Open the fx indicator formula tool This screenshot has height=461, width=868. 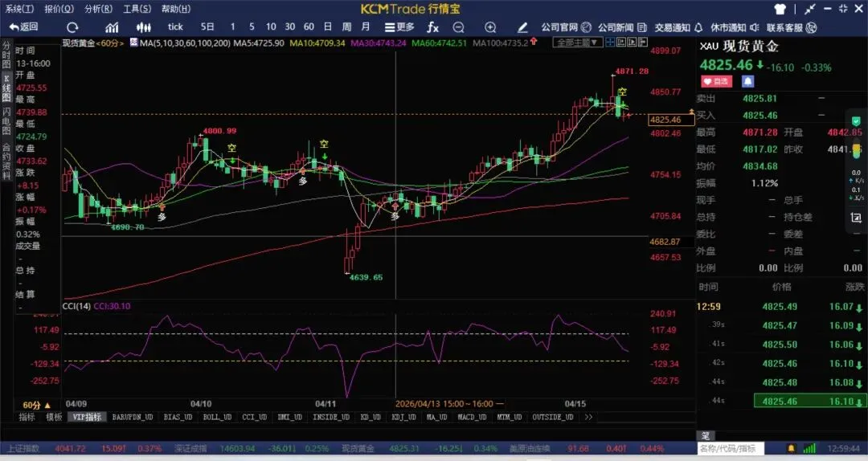coord(433,27)
